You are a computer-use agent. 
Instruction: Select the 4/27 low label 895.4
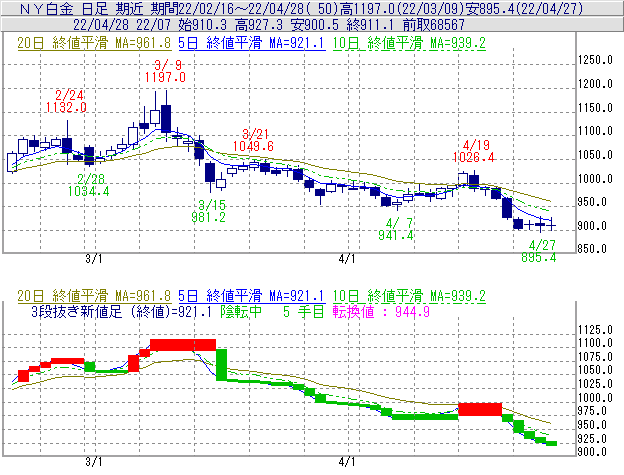point(539,257)
